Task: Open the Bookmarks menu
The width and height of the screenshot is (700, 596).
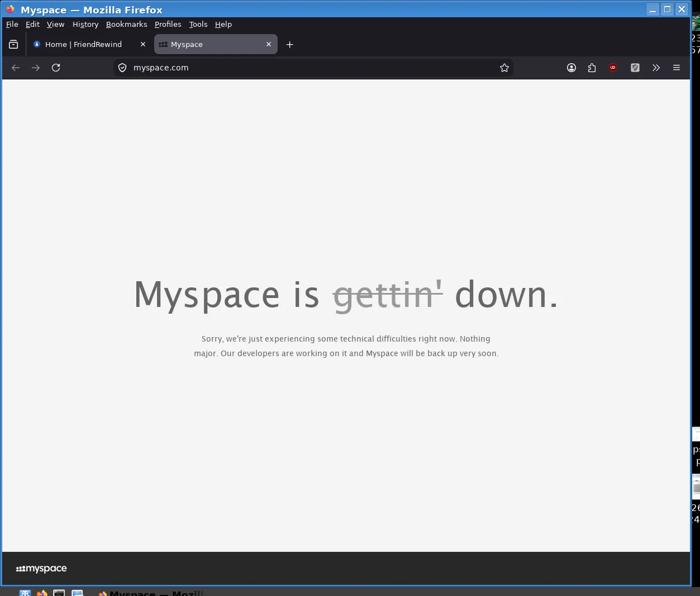Action: [127, 24]
